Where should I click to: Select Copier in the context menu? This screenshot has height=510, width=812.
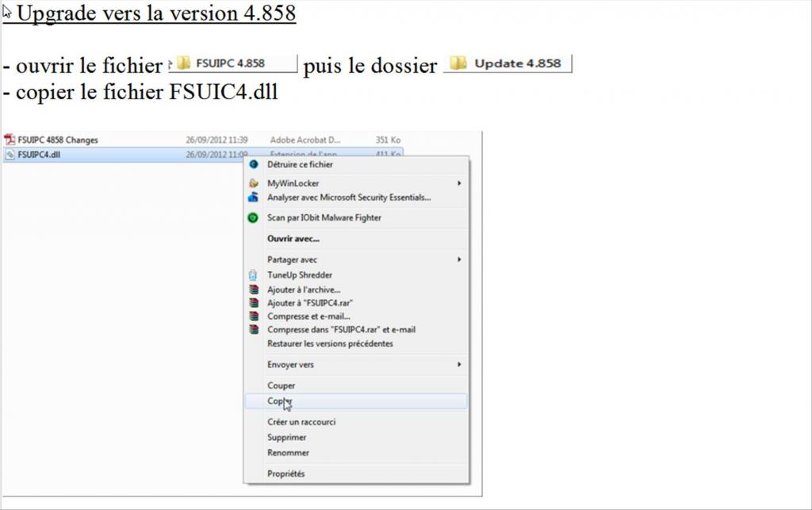[x=356, y=401]
